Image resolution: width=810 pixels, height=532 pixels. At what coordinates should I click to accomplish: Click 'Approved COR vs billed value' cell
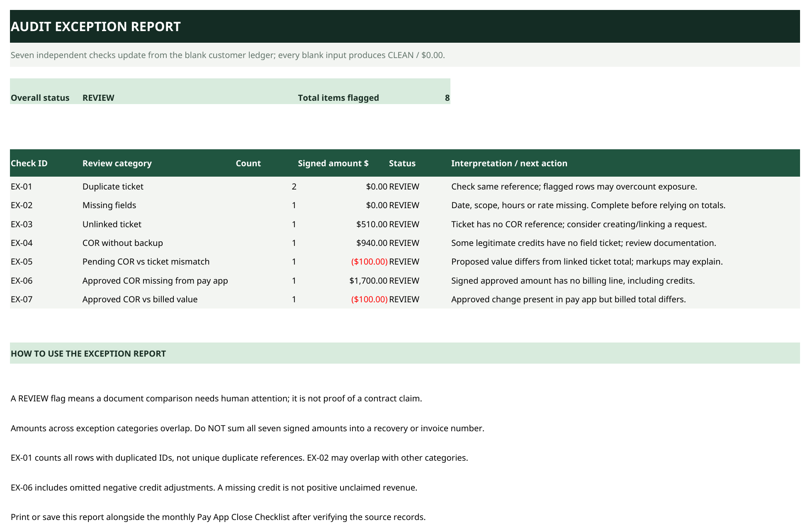[x=140, y=299]
